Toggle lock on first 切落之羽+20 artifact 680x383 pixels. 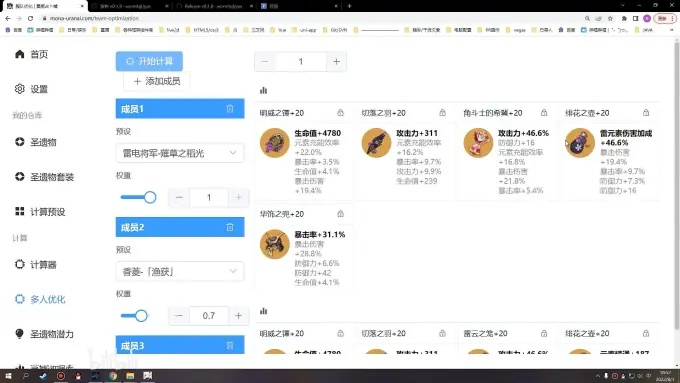(x=442, y=113)
